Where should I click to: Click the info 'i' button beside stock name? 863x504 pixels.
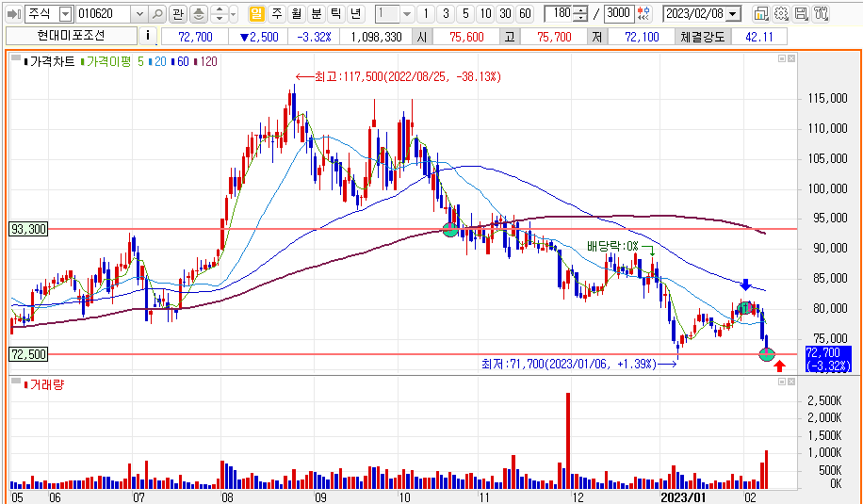click(x=148, y=37)
